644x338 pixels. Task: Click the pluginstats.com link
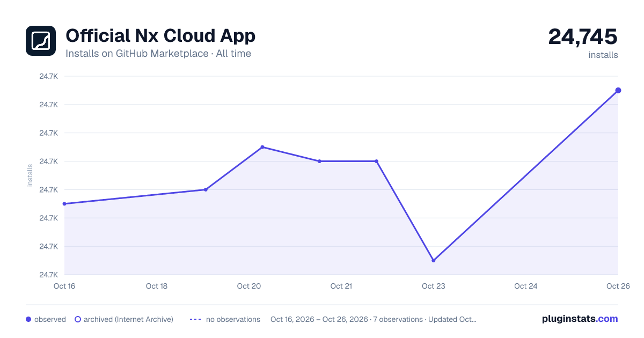point(580,319)
